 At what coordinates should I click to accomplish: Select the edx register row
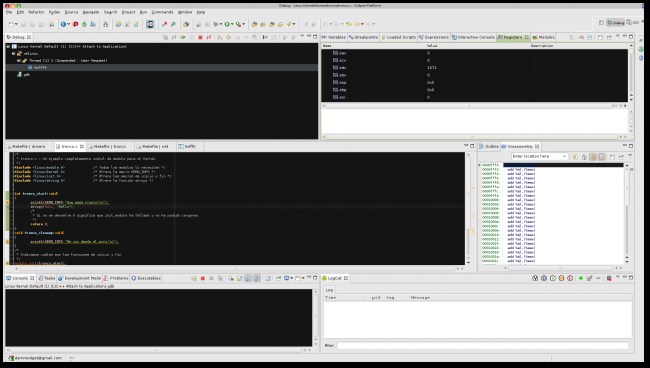pos(474,68)
